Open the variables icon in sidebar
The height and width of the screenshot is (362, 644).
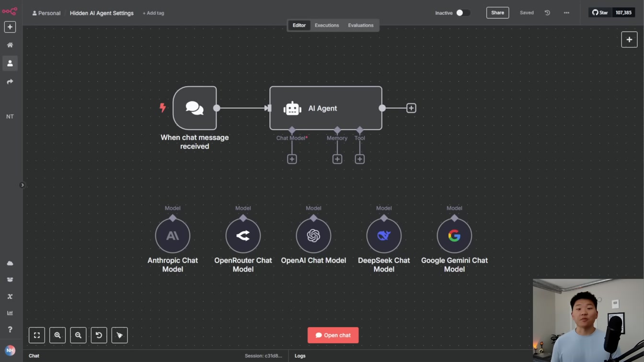pyautogui.click(x=10, y=296)
